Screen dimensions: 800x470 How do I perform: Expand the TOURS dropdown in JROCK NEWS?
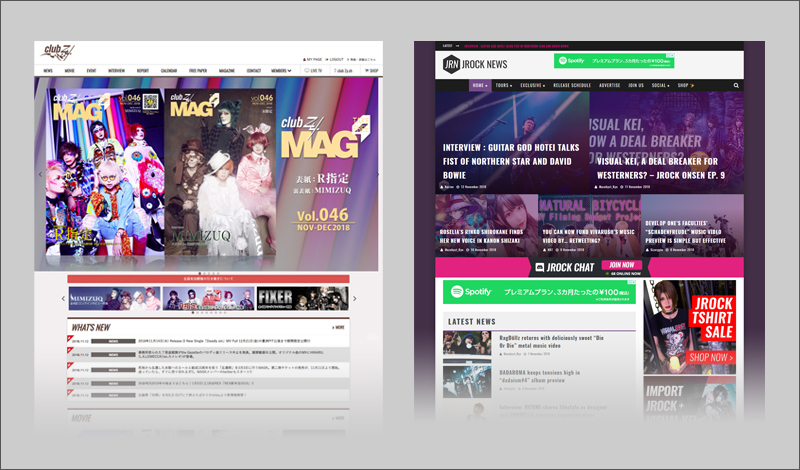[504, 85]
